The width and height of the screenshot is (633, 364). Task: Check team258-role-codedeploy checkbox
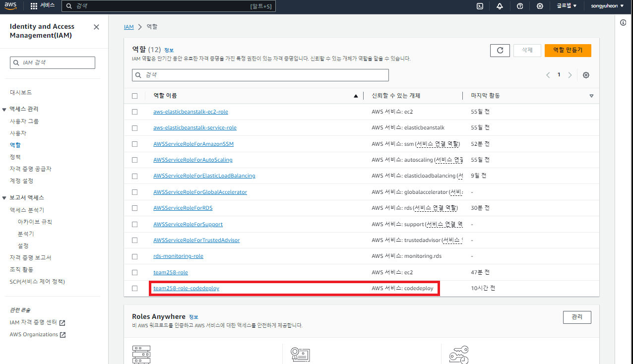(x=135, y=288)
